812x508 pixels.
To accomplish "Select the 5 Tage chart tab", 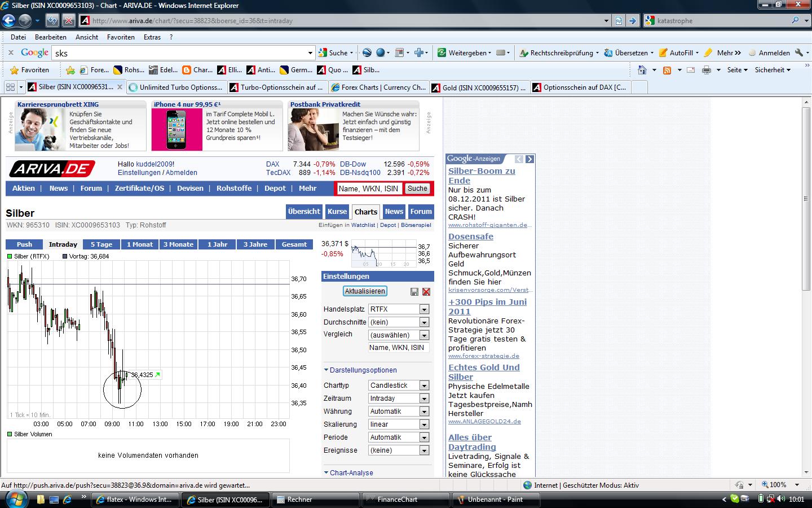I will tap(101, 244).
